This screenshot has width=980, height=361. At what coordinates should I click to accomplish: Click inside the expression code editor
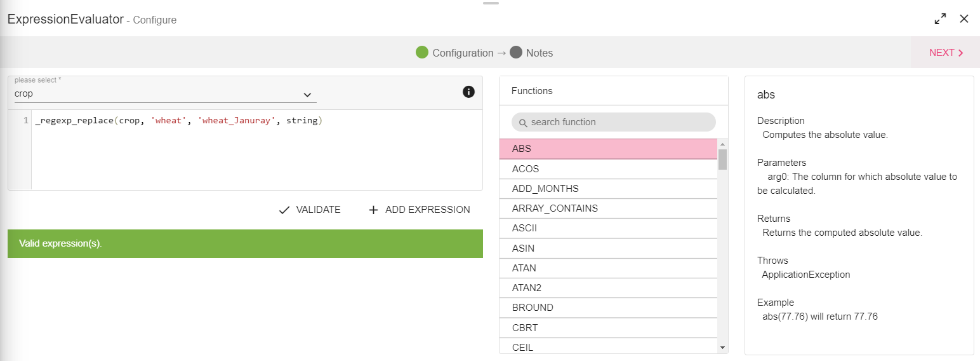point(254,153)
